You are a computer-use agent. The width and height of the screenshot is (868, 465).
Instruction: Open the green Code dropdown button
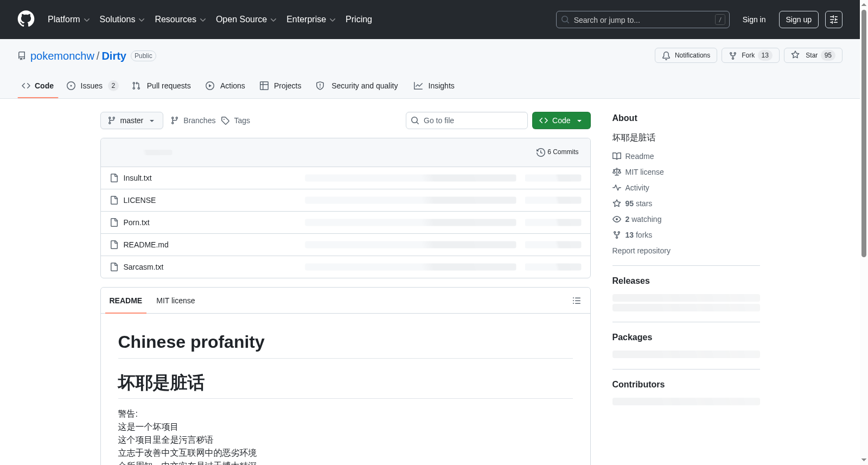click(561, 120)
